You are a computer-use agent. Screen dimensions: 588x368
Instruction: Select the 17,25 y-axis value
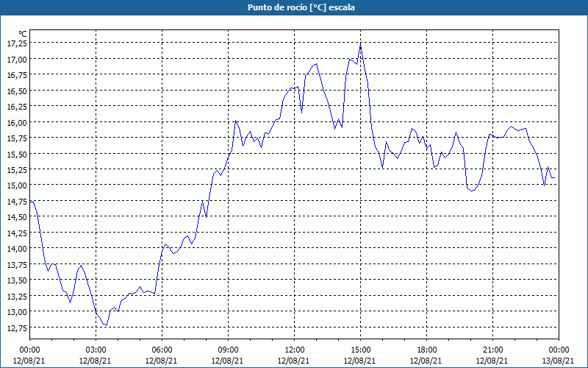(x=17, y=43)
